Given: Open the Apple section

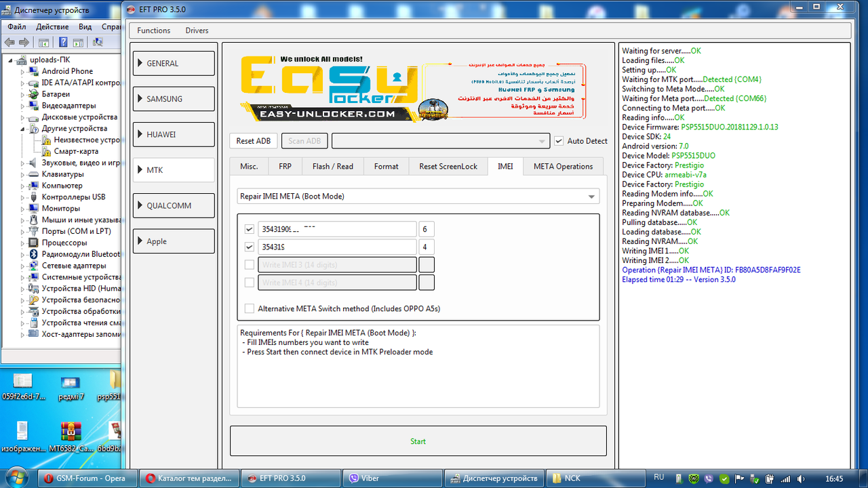Looking at the screenshot, I should point(174,241).
